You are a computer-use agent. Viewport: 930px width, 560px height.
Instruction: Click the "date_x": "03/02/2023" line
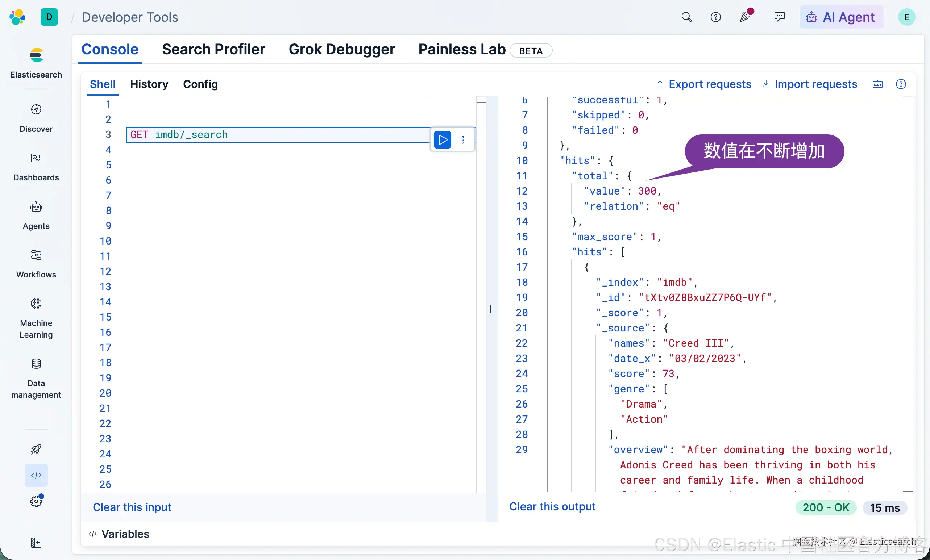tap(677, 358)
